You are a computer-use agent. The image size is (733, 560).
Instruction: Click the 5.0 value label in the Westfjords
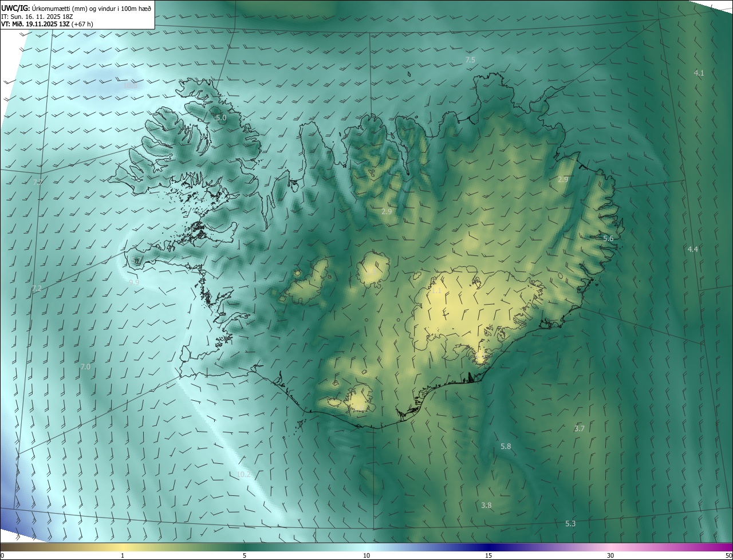tap(221, 117)
